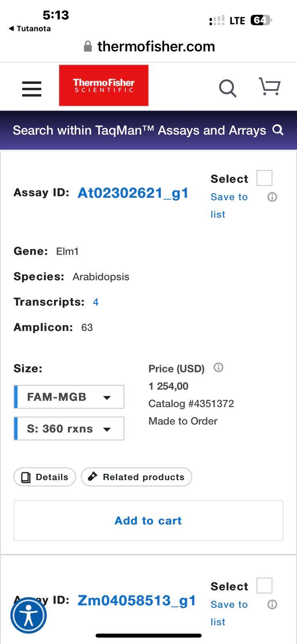Check Select box for At02302621_g1
This screenshot has width=297, height=644.
pyautogui.click(x=264, y=178)
